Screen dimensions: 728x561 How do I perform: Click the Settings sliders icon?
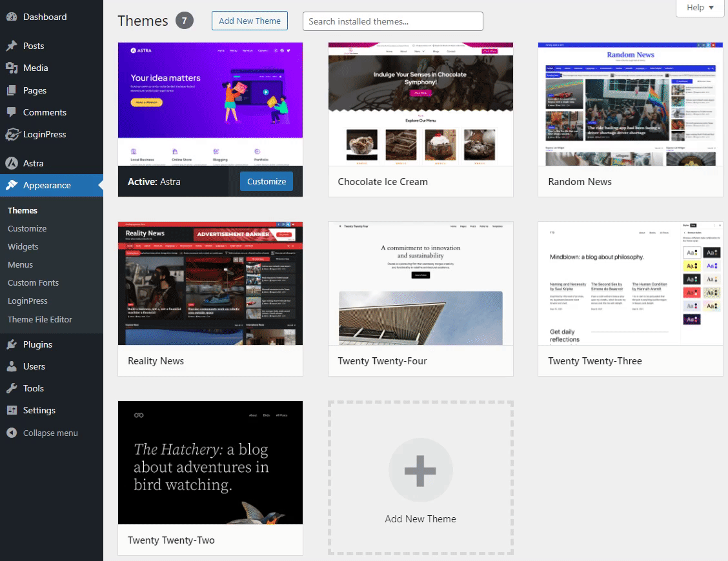point(12,410)
